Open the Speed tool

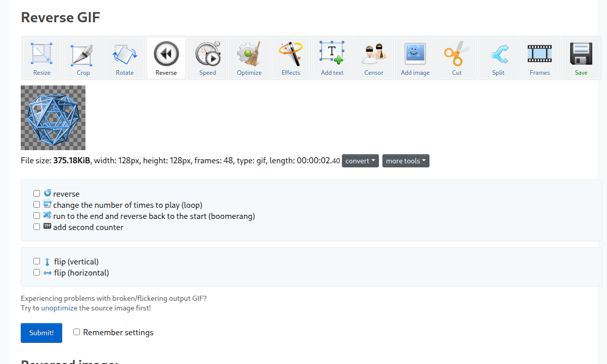tap(208, 58)
